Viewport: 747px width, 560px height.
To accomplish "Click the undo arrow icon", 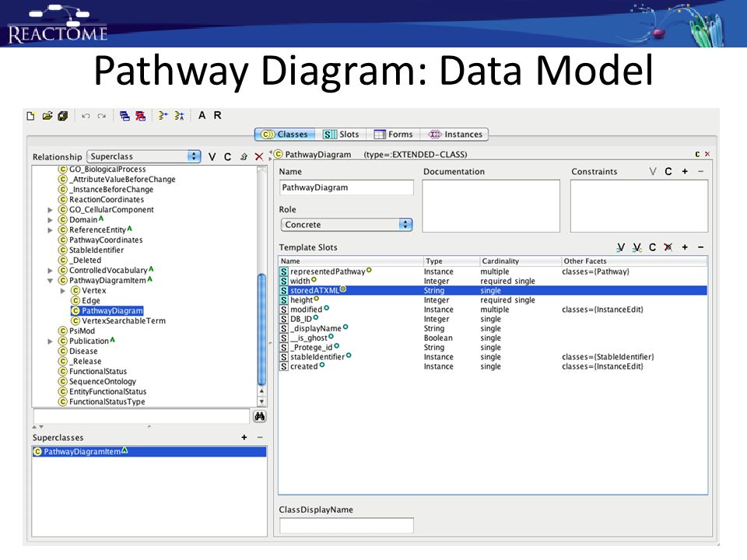I will coord(86,116).
